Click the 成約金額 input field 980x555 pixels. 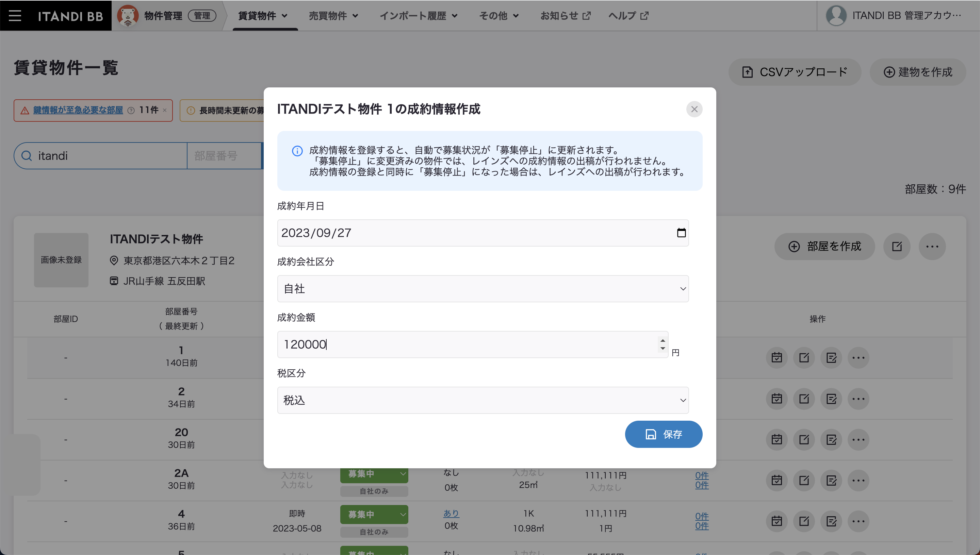click(472, 344)
